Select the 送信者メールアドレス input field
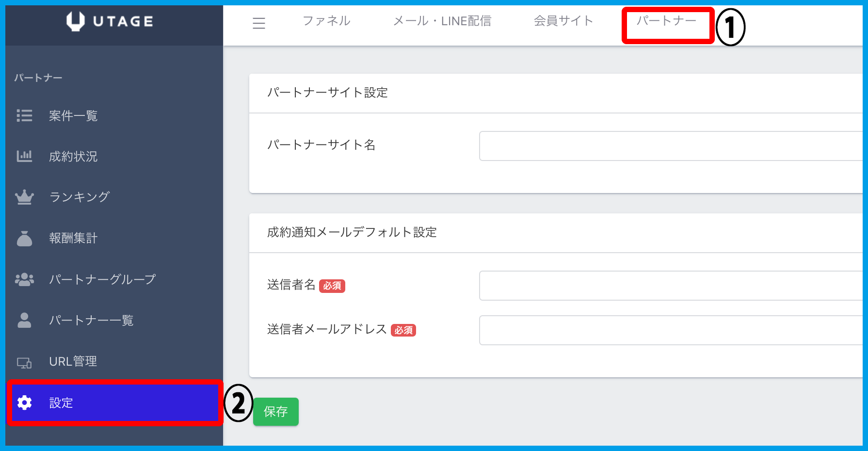 [x=670, y=330]
